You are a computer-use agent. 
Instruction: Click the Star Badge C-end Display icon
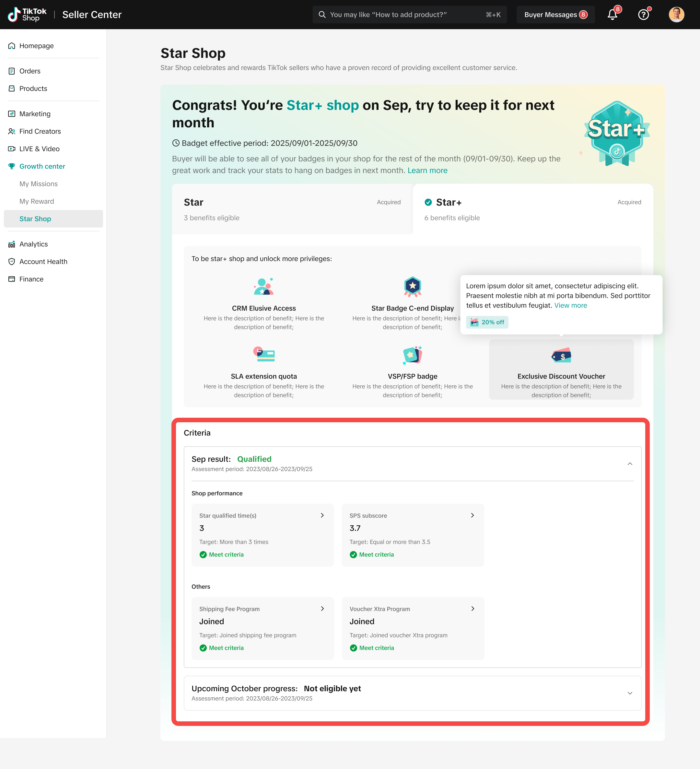pyautogui.click(x=412, y=287)
